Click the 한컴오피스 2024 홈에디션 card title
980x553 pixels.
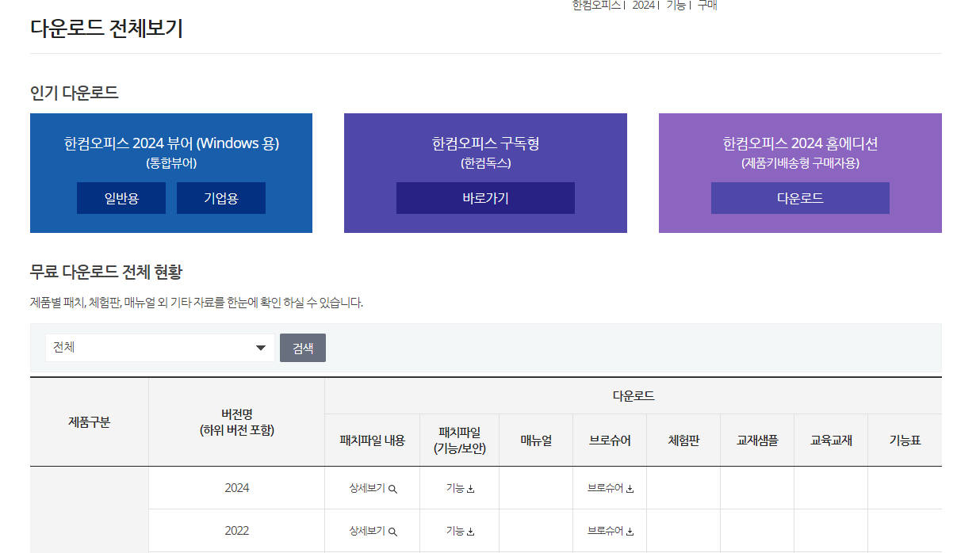point(800,143)
